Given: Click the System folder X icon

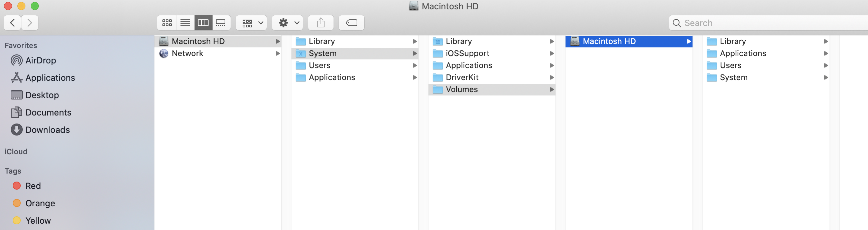Looking at the screenshot, I should (x=300, y=53).
